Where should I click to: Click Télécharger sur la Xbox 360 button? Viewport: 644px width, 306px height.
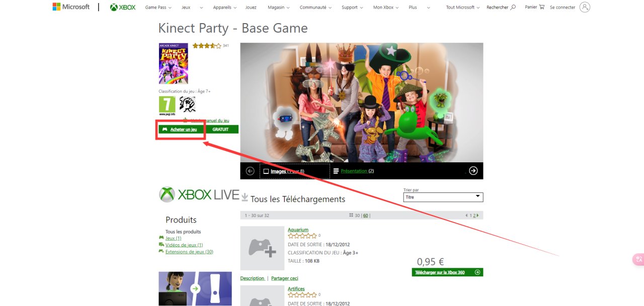coord(447,272)
